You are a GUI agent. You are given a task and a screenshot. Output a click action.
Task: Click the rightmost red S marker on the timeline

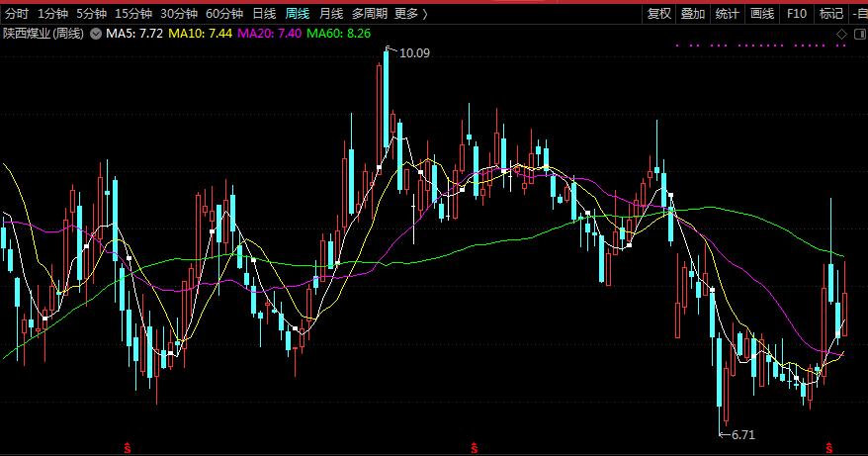[828, 448]
